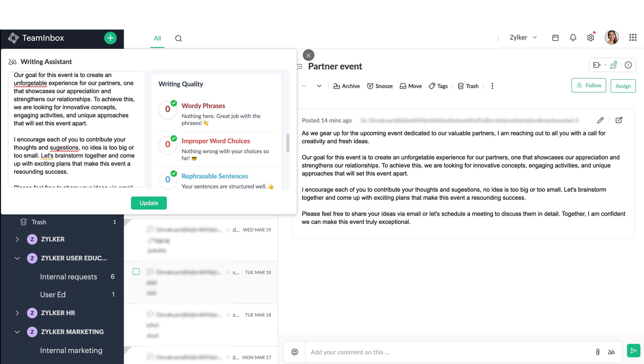Click the Assign button
The image size is (644, 364).
coord(623,86)
